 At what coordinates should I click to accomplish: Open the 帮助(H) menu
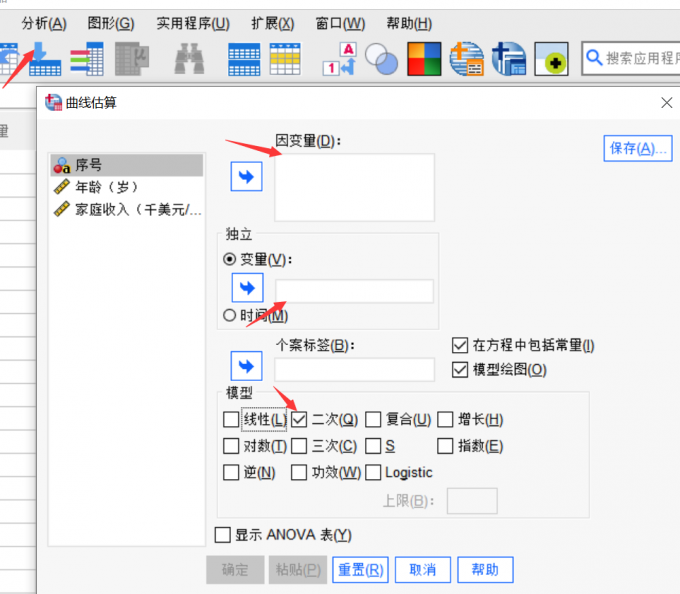click(409, 23)
